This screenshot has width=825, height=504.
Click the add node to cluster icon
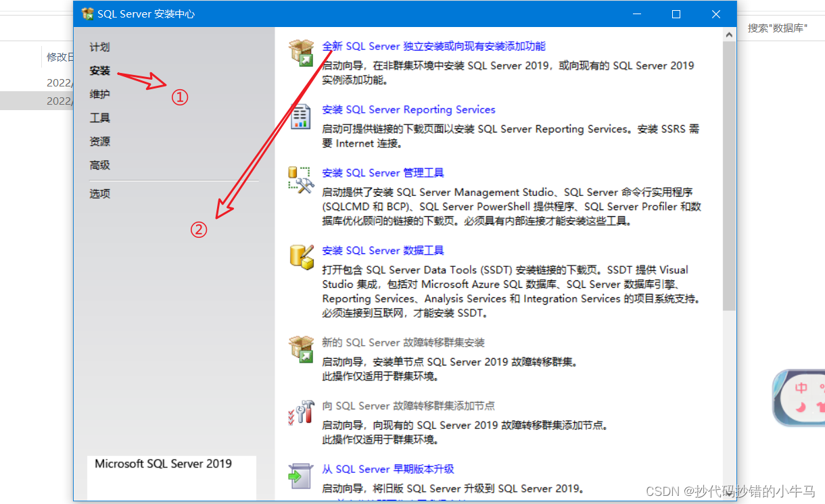(x=301, y=412)
